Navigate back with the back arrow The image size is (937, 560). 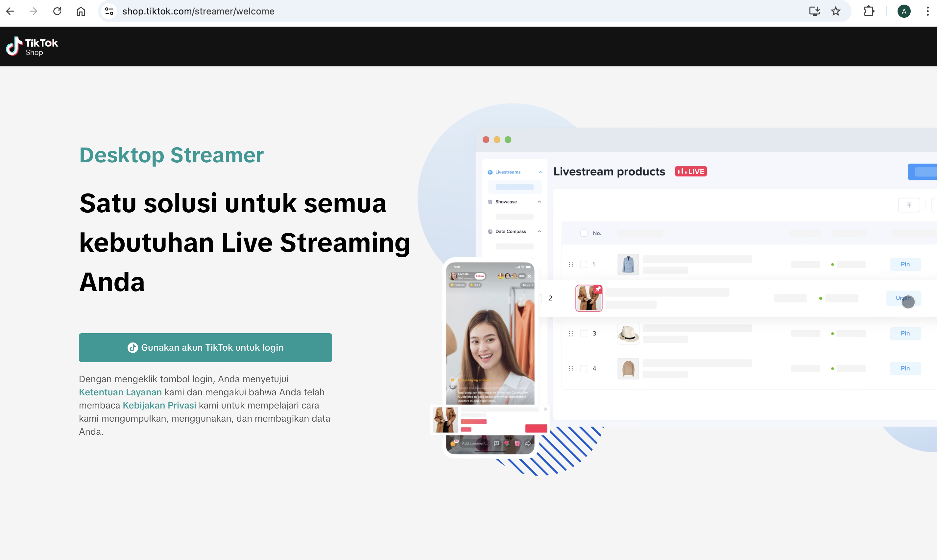[x=10, y=11]
